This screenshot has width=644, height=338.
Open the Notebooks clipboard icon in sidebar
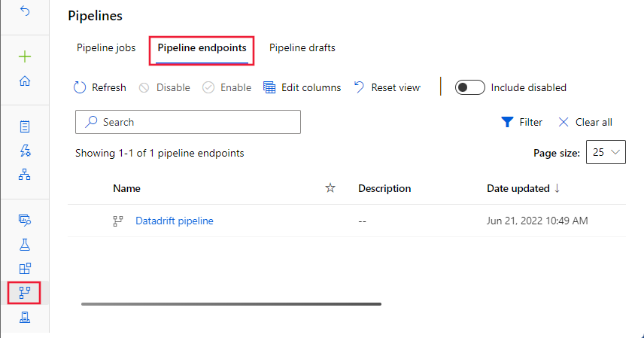(x=25, y=126)
